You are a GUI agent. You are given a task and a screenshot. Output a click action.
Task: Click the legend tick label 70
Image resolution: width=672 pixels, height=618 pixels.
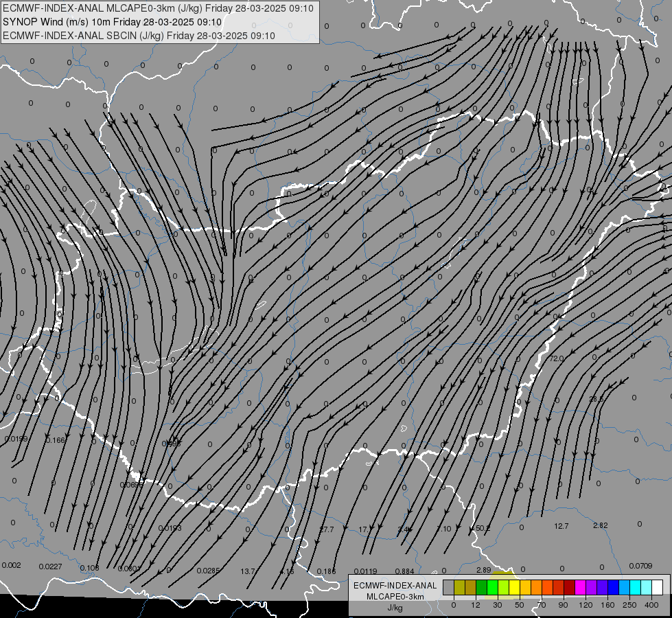pos(542,605)
